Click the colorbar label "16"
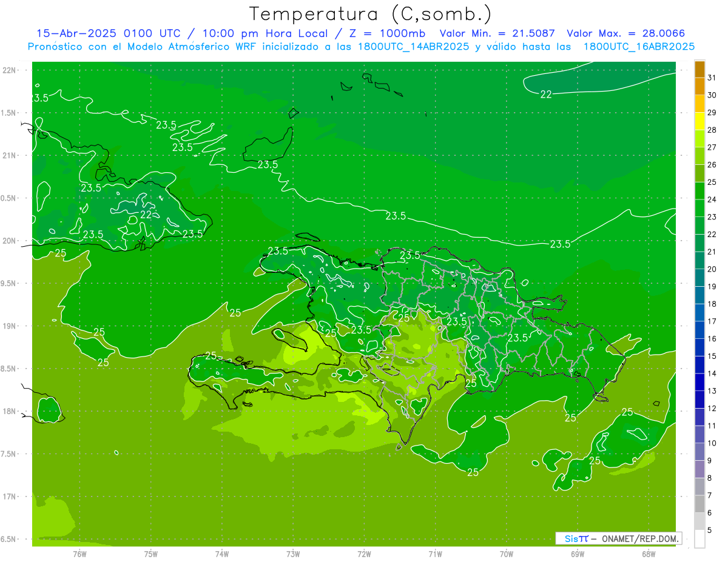The image size is (728, 562). point(712,338)
